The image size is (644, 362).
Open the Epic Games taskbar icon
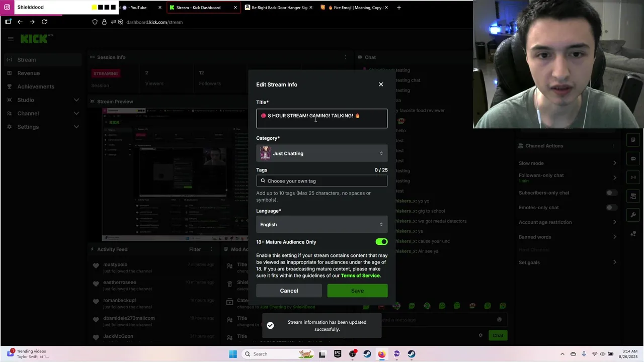pyautogui.click(x=338, y=354)
